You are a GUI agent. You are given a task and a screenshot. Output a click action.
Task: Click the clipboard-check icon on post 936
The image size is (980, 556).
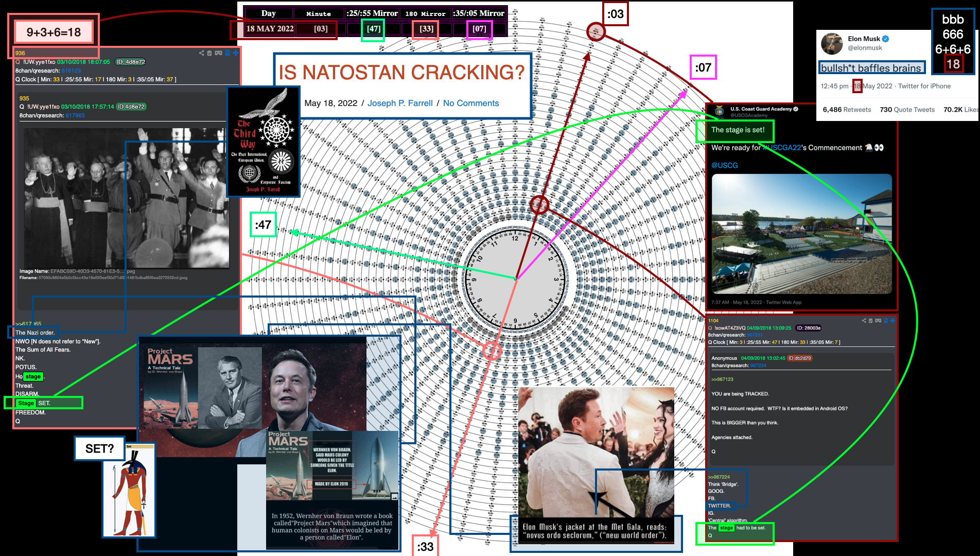pos(209,53)
